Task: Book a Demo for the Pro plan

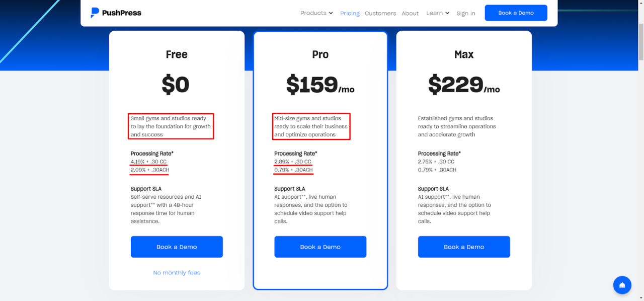Action: point(320,247)
